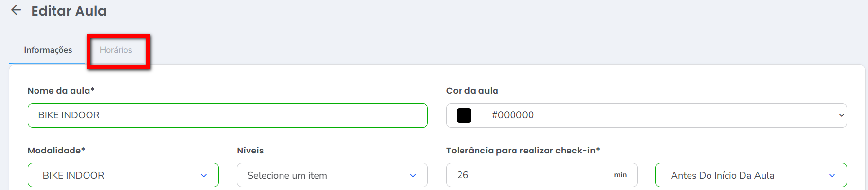Switch to the Horários tab

point(116,50)
